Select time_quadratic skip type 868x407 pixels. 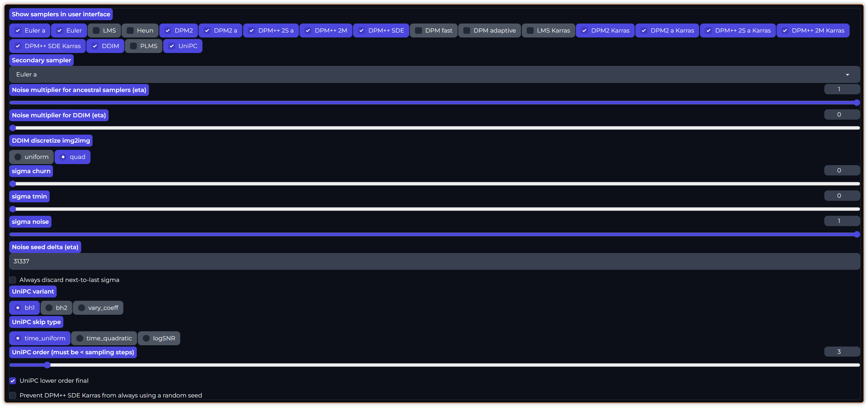click(x=80, y=338)
